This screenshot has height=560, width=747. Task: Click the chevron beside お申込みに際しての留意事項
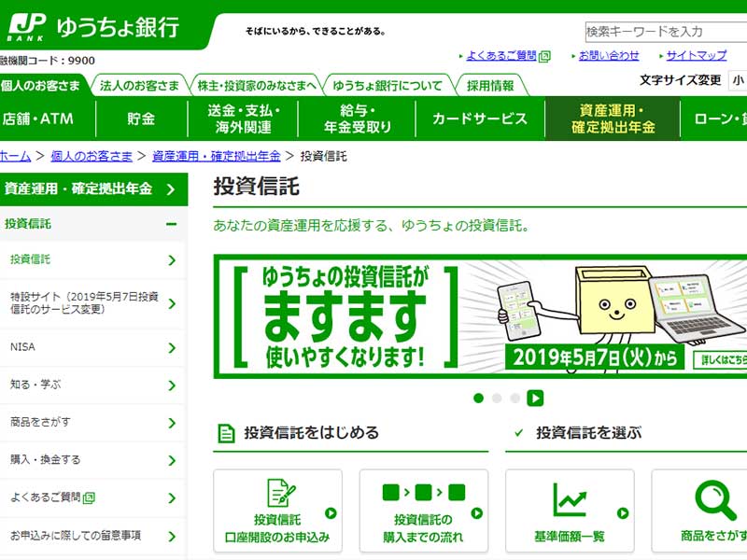tap(172, 537)
